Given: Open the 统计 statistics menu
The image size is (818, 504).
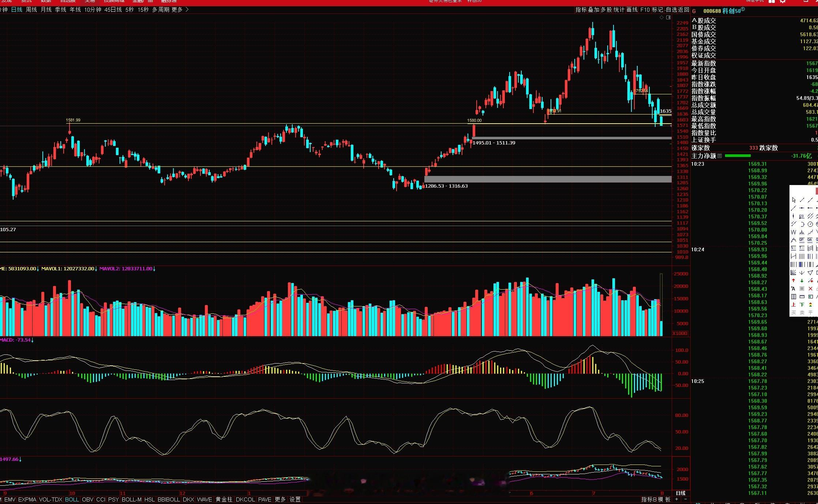Looking at the screenshot, I should [x=619, y=10].
